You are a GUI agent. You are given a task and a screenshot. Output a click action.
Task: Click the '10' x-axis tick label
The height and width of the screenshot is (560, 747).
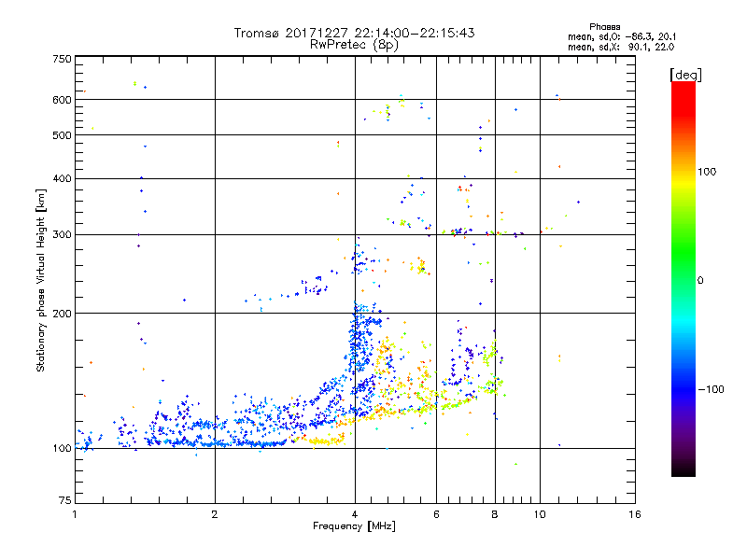540,514
